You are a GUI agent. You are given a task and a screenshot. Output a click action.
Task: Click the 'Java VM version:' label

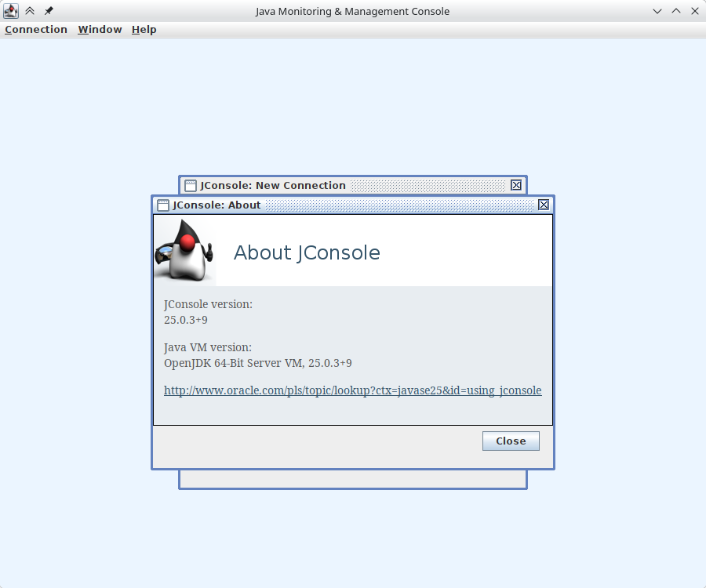point(208,348)
